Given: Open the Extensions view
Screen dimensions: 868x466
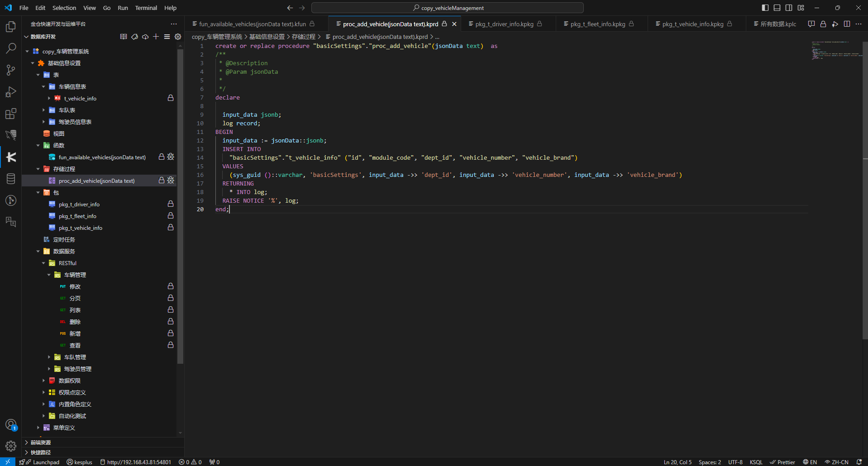Looking at the screenshot, I should pyautogui.click(x=11, y=114).
